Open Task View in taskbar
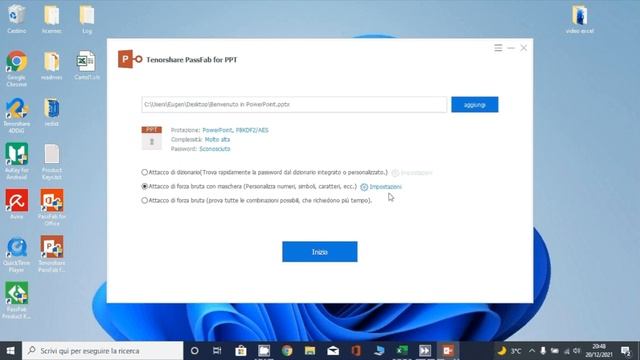Screen dimensions: 640x360 [217, 351]
